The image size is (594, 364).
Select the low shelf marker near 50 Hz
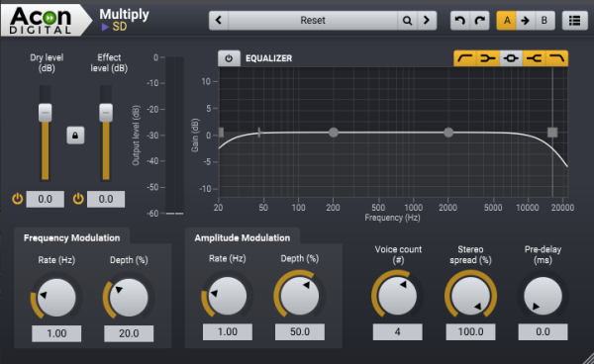259,133
